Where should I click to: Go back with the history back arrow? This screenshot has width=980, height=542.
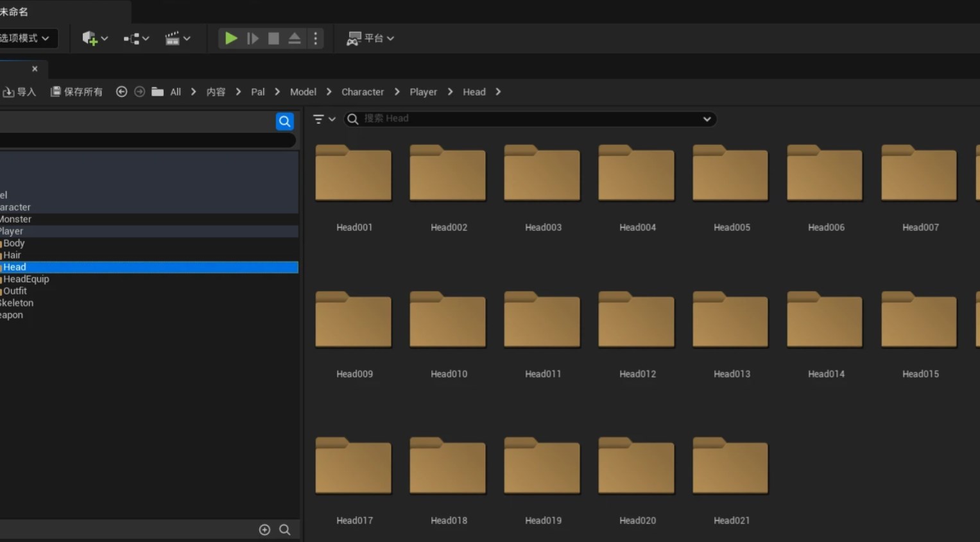(x=121, y=92)
